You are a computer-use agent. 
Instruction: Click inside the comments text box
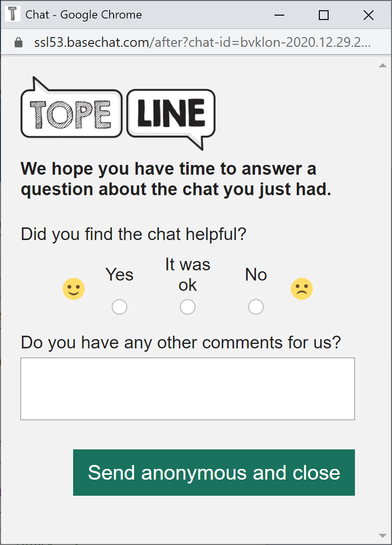coord(187,388)
